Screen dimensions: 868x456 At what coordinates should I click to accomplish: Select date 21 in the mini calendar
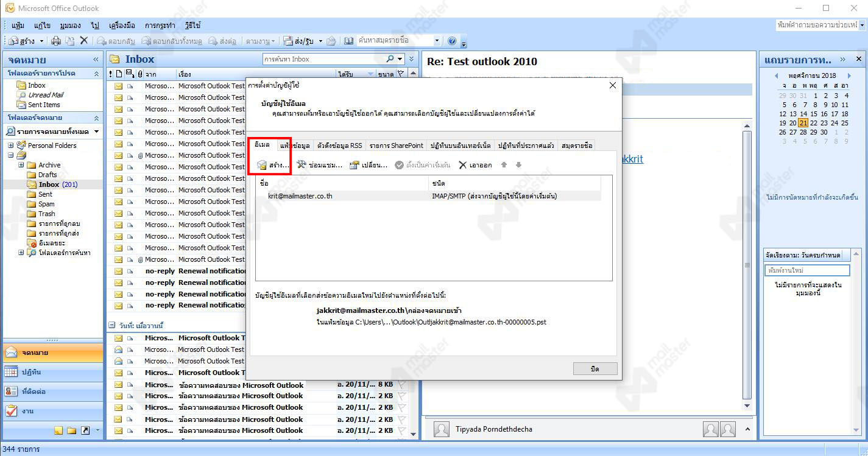coord(803,122)
